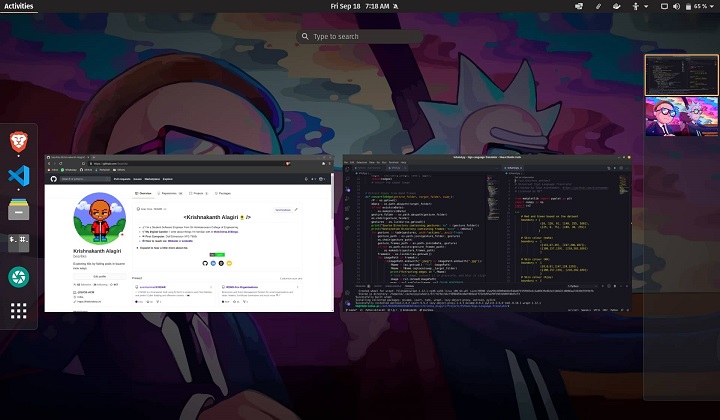This screenshot has height=420, width=720.
Task: Click the master git branch in the VS Code status bar
Action: click(x=351, y=310)
